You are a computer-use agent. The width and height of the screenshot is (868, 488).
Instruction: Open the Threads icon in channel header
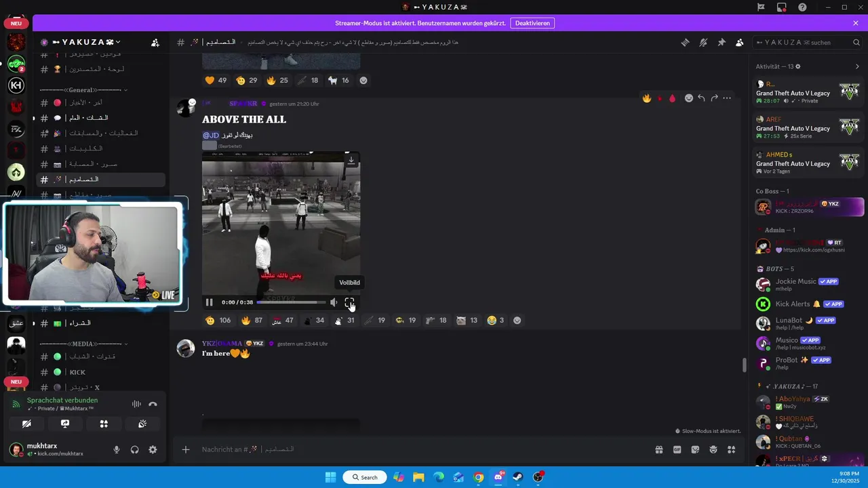click(685, 42)
